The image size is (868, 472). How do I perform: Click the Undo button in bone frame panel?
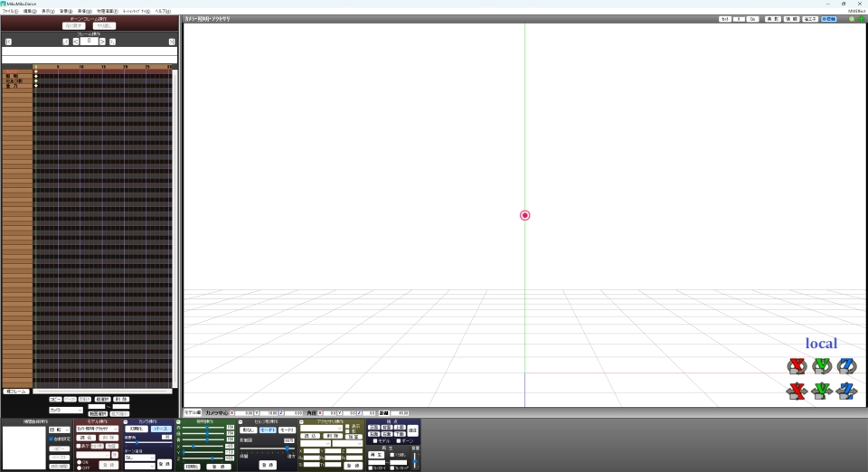(x=73, y=26)
